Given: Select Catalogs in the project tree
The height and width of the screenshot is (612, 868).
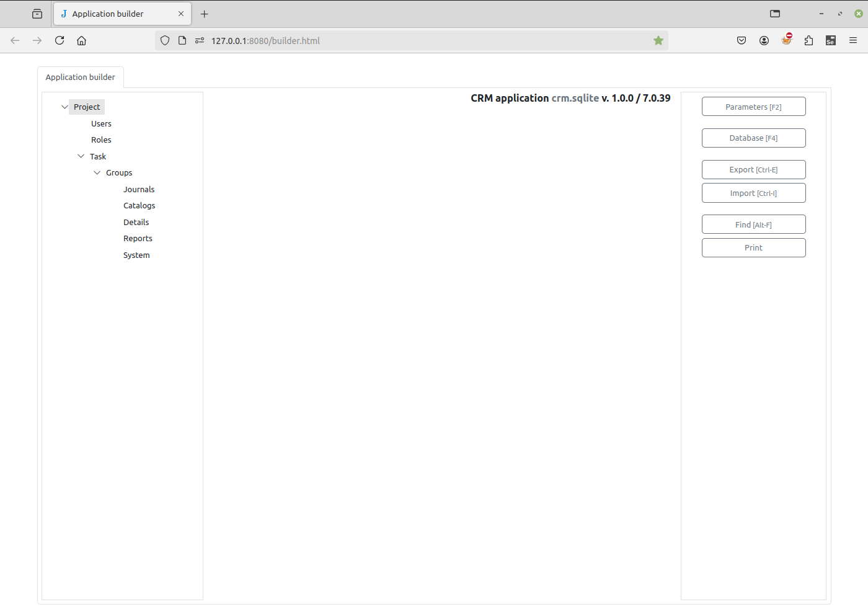Looking at the screenshot, I should pos(139,205).
